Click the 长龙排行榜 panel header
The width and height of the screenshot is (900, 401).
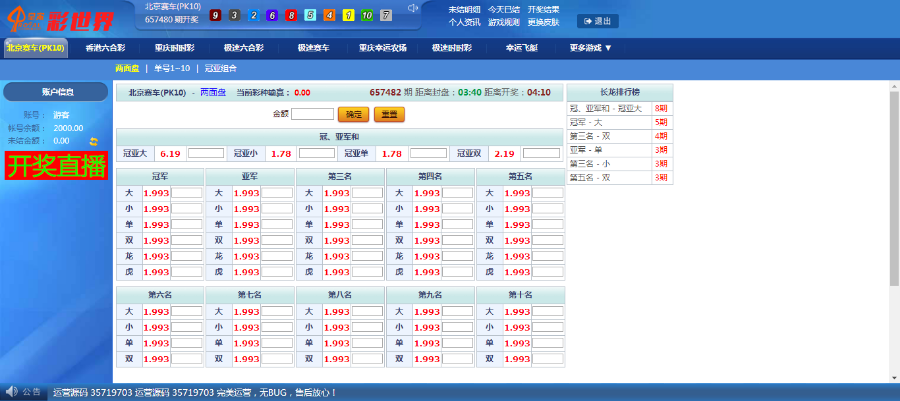pyautogui.click(x=620, y=92)
